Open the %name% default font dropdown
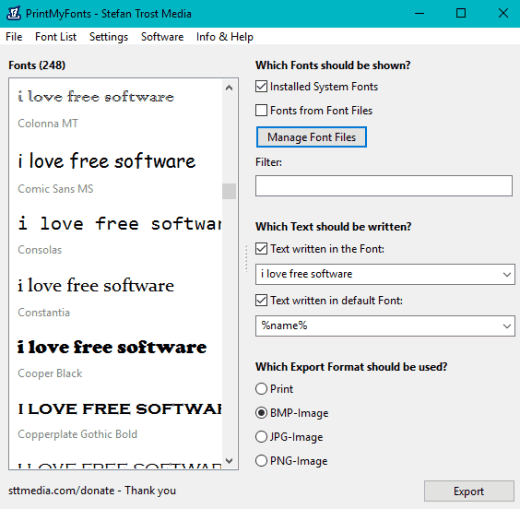Screen dimensions: 520x509 coord(507,326)
